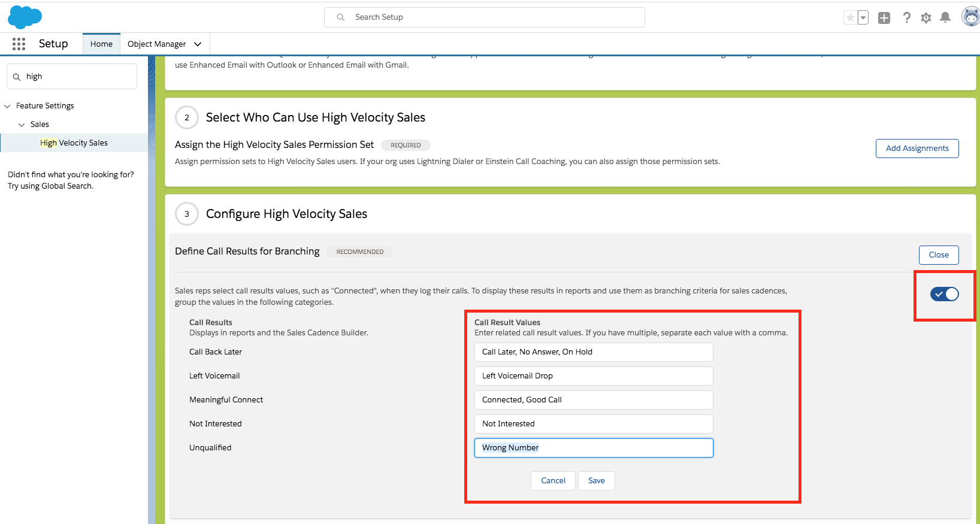
Task: Edit the Not Interested values field
Action: (x=594, y=424)
